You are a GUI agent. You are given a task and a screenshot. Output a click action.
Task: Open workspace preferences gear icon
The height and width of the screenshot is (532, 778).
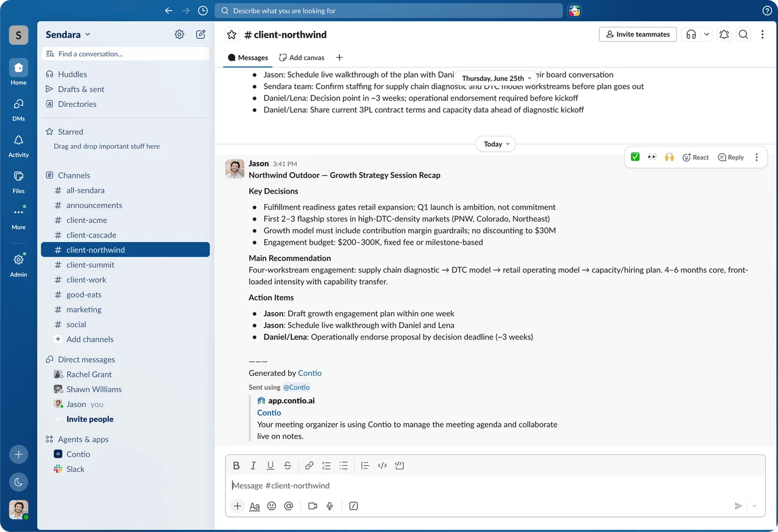pyautogui.click(x=179, y=35)
